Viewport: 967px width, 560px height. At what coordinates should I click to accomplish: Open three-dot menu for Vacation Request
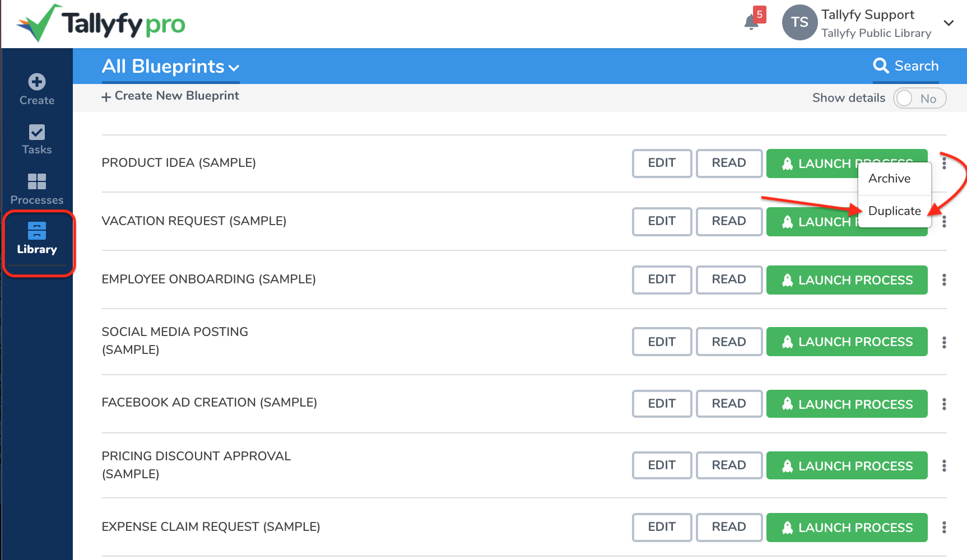click(944, 221)
